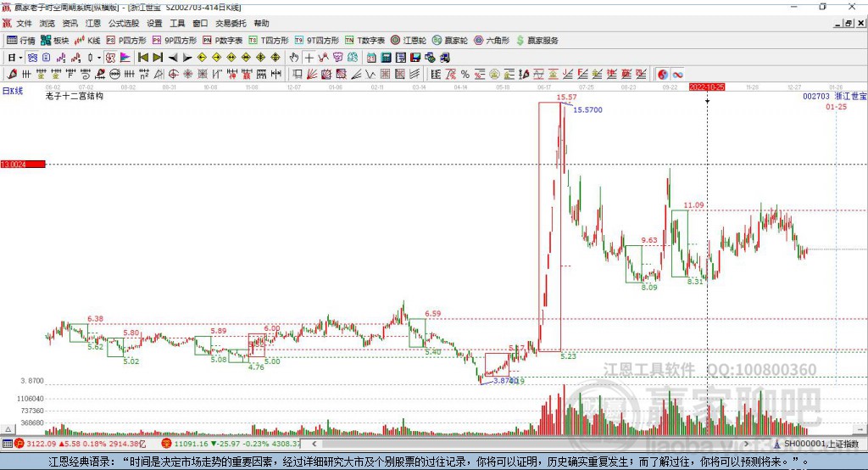The width and height of the screenshot is (868, 470).
Task: Open the 设置 menu
Action: pos(154,23)
